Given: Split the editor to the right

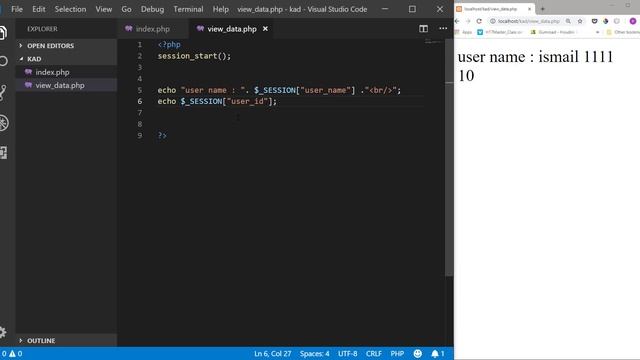Looking at the screenshot, I should pos(423,29).
